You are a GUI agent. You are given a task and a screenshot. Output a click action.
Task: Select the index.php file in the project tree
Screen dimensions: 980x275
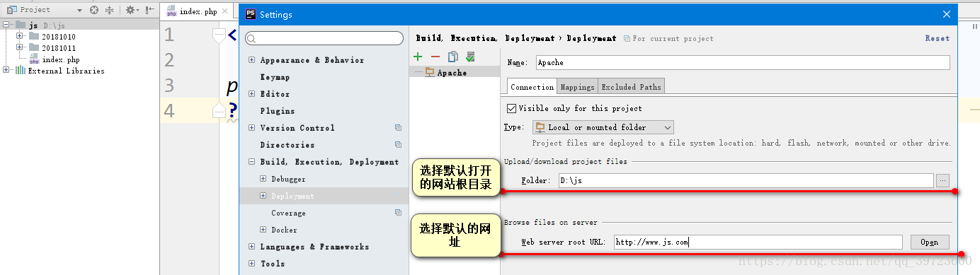60,59
